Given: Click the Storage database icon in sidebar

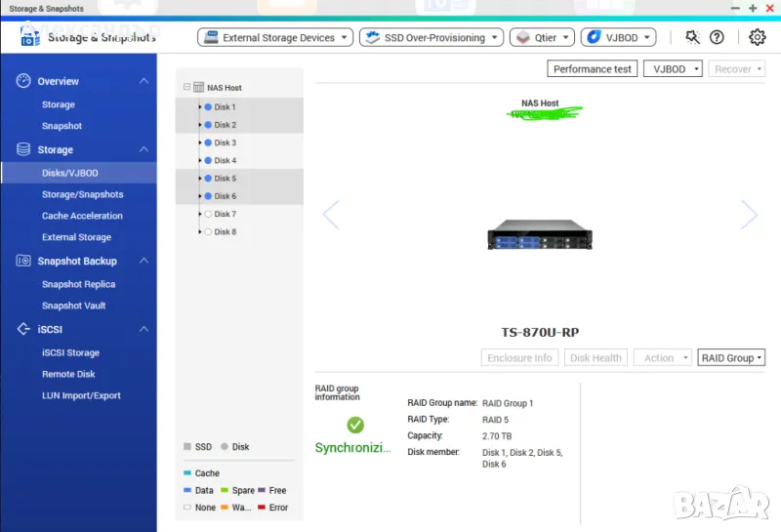Looking at the screenshot, I should pyautogui.click(x=23, y=149).
